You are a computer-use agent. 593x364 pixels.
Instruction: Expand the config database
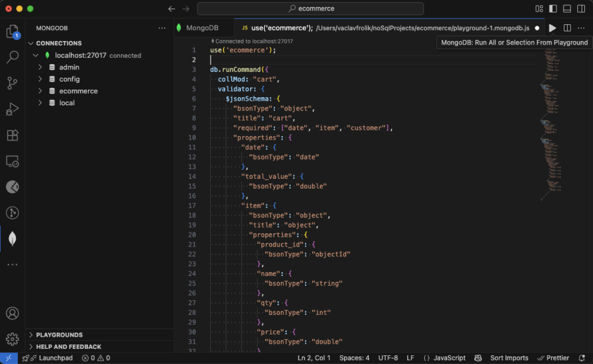click(40, 79)
